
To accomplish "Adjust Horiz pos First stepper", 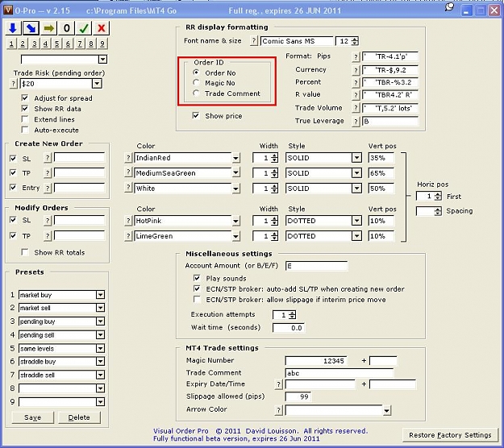I will [x=438, y=197].
